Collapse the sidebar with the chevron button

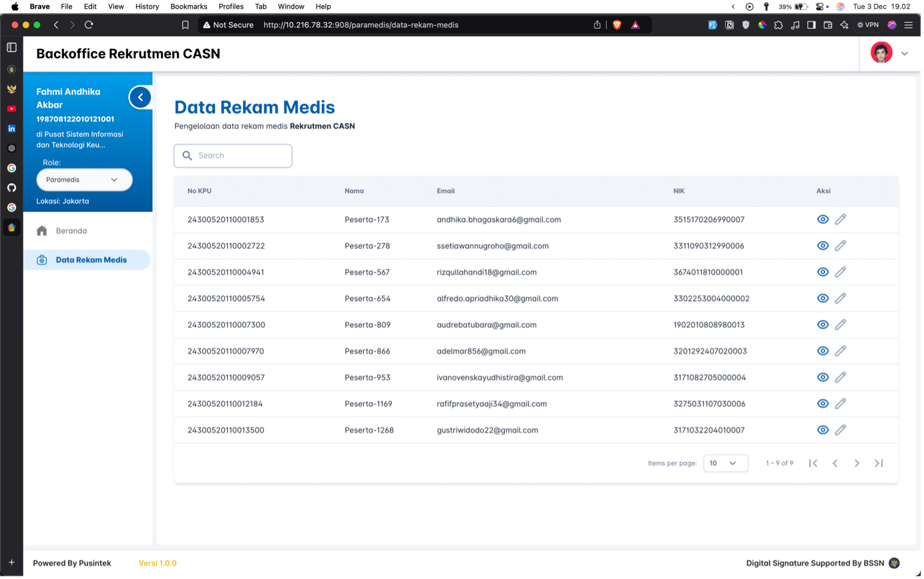point(140,98)
